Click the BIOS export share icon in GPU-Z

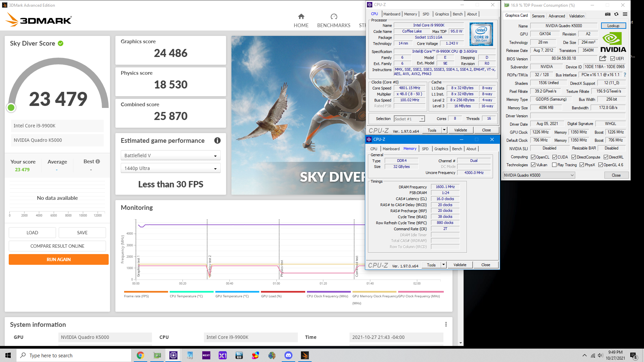coord(603,58)
